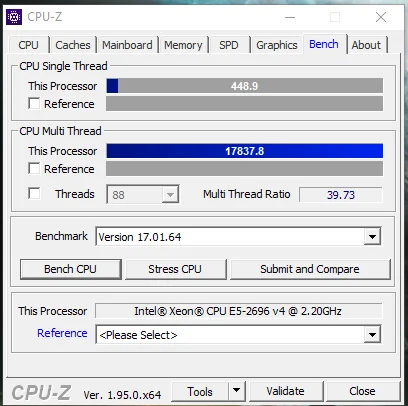Click the CPU-Z app icon in title bar

[14, 17]
